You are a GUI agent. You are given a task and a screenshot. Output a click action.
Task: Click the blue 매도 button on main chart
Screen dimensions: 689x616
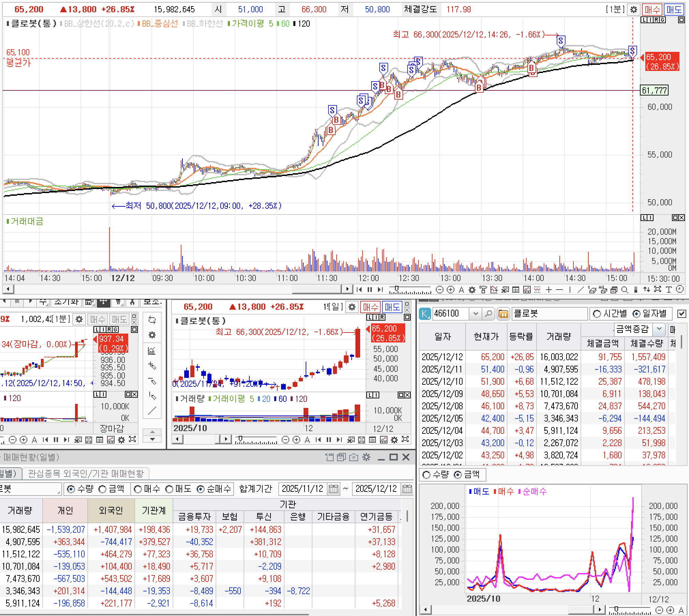pyautogui.click(x=674, y=10)
